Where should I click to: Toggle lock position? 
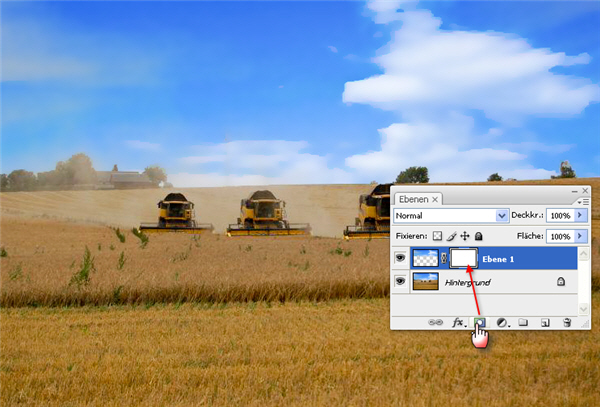point(466,236)
